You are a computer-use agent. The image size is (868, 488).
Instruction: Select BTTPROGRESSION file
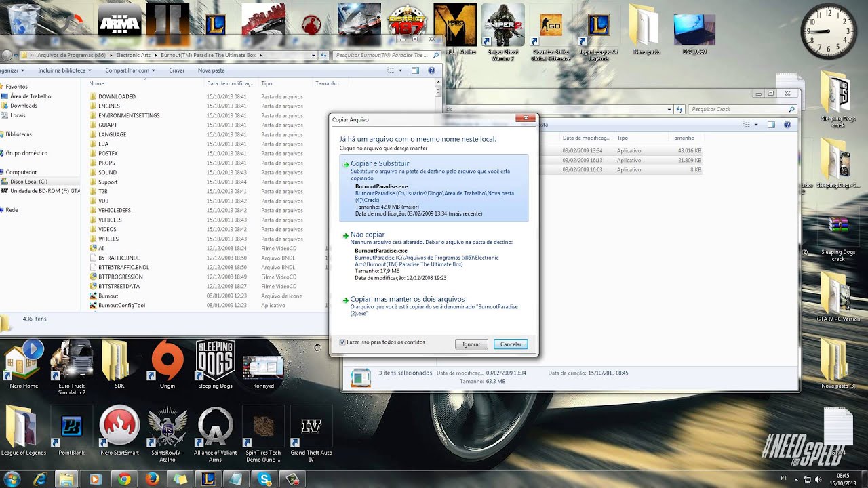[120, 277]
